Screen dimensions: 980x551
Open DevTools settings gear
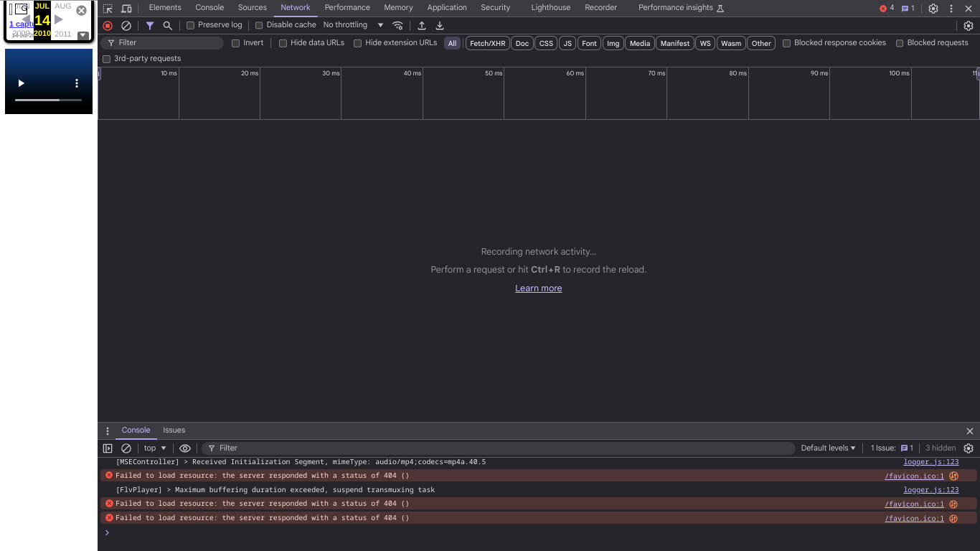click(933, 8)
